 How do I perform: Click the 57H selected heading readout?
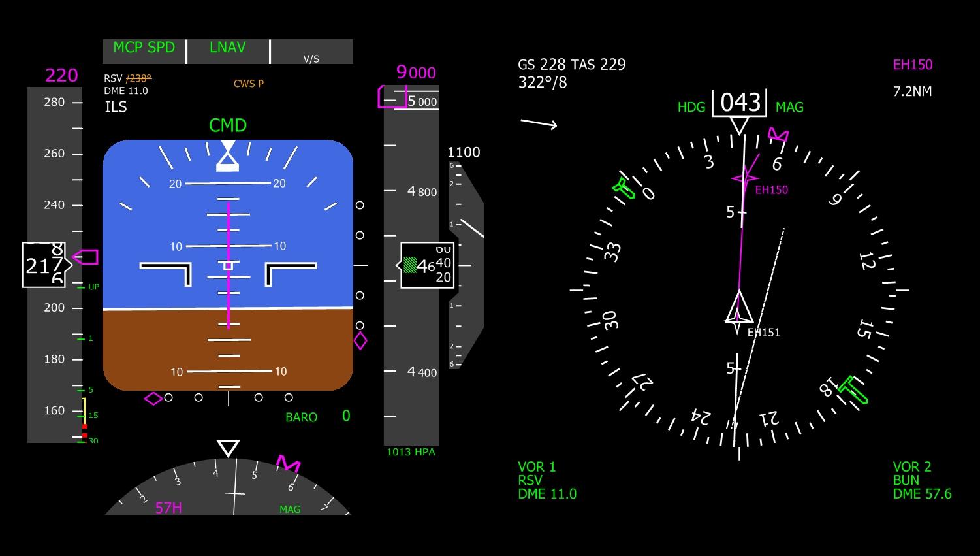[168, 508]
